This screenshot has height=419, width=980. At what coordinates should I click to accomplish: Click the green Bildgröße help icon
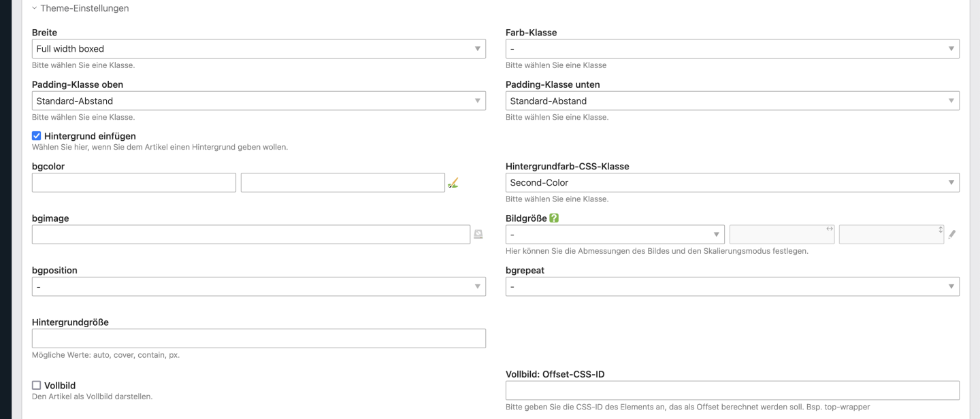click(x=554, y=218)
